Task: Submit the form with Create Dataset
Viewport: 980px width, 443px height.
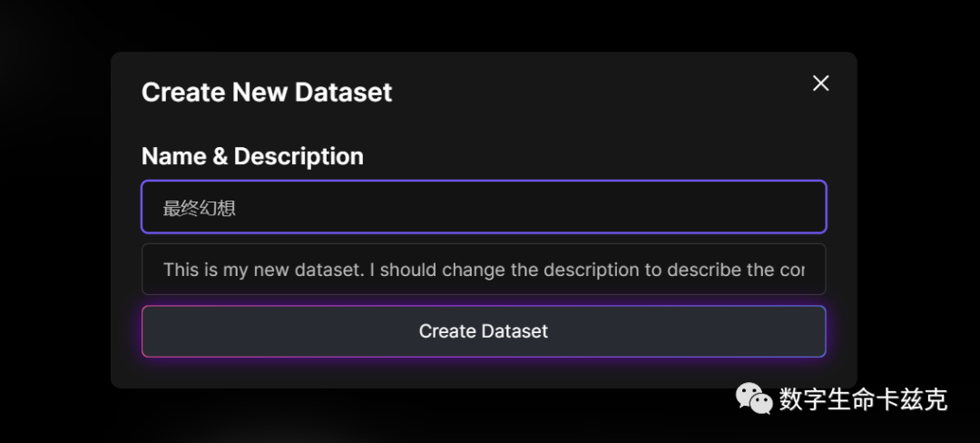Action: tap(484, 331)
